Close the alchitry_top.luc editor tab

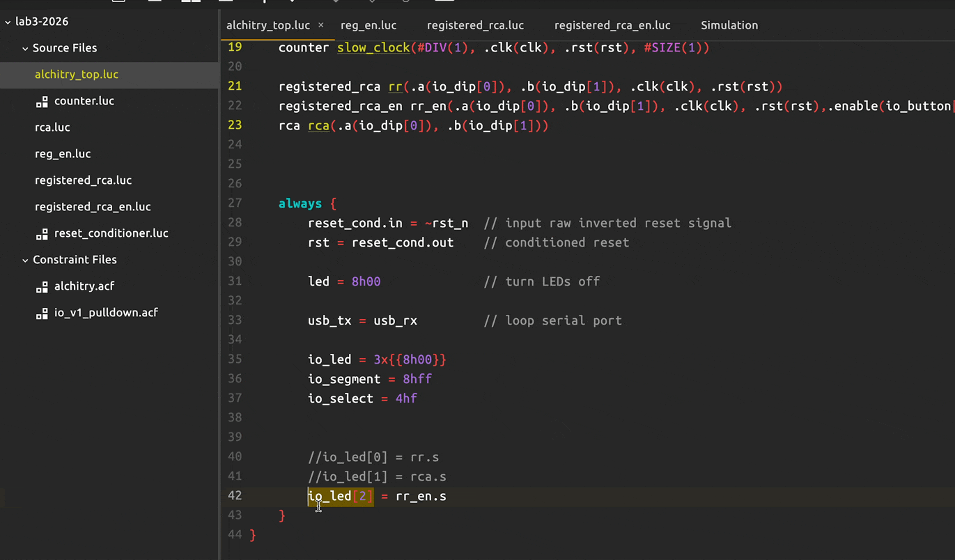pyautogui.click(x=321, y=25)
